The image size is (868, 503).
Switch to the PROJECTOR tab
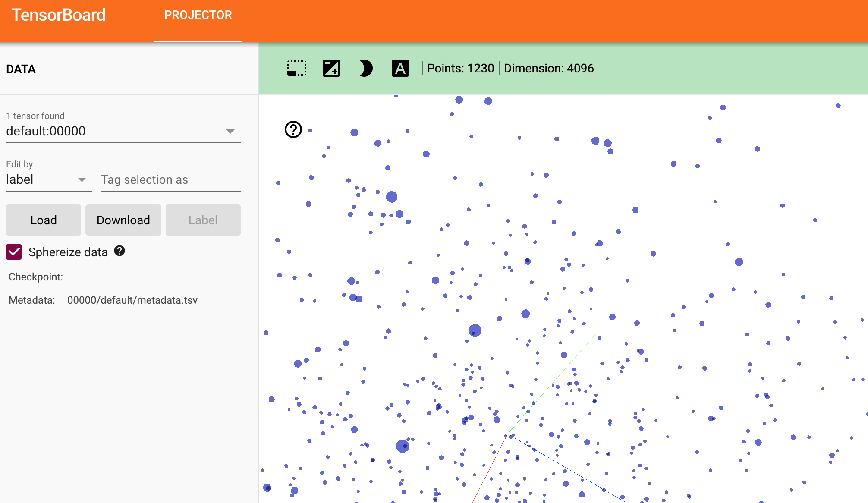tap(198, 15)
